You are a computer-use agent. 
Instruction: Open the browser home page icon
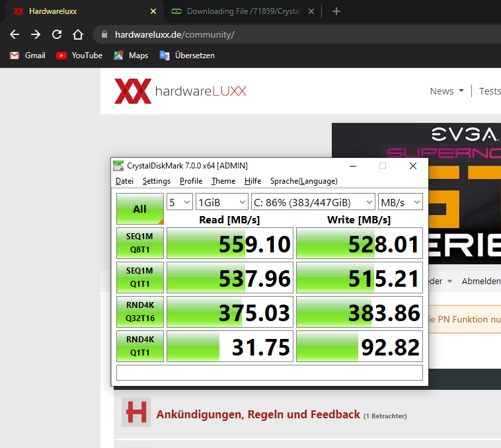click(78, 34)
